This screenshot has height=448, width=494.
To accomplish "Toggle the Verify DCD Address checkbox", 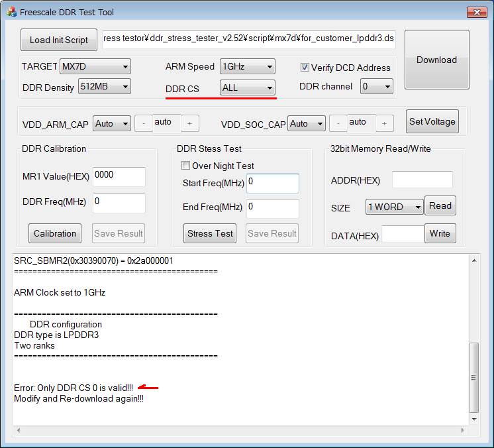I will point(305,68).
